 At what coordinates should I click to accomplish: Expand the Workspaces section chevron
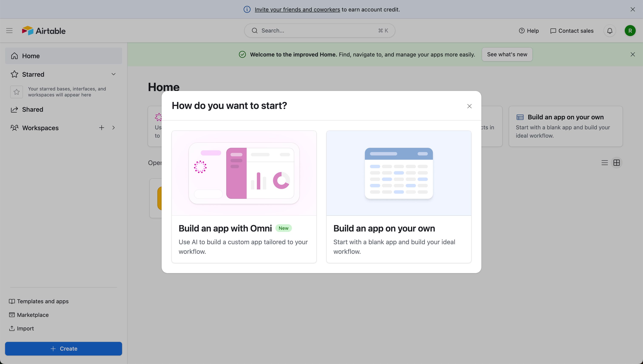(x=113, y=128)
